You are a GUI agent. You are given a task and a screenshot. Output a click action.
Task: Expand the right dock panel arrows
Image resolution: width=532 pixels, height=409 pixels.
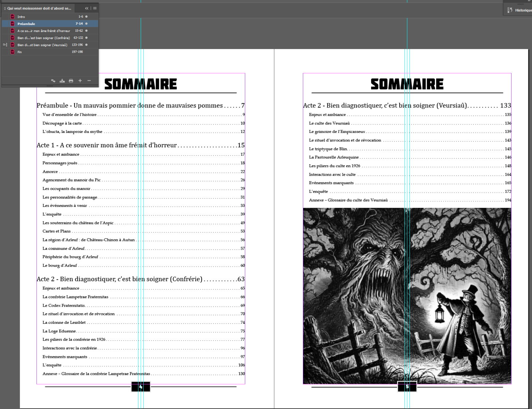(x=529, y=1)
